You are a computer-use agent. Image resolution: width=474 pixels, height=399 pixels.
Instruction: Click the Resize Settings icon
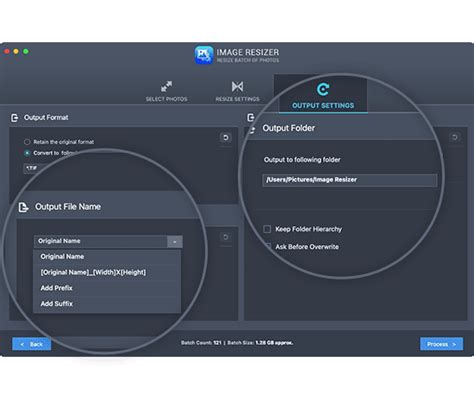click(x=237, y=87)
